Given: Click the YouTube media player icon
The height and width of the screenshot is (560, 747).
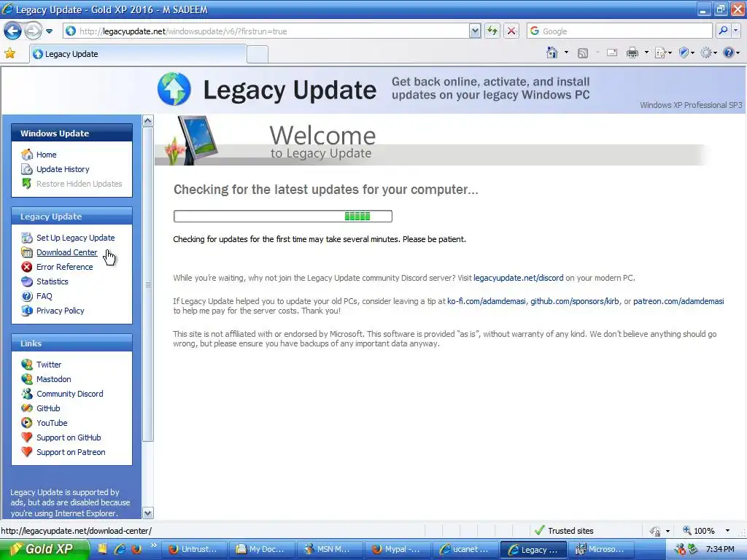Looking at the screenshot, I should [27, 423].
